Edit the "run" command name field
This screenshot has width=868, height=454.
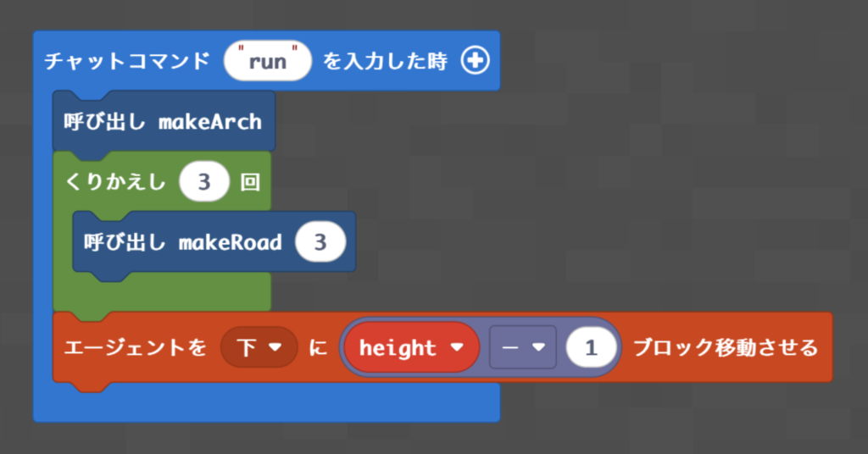click(x=268, y=62)
